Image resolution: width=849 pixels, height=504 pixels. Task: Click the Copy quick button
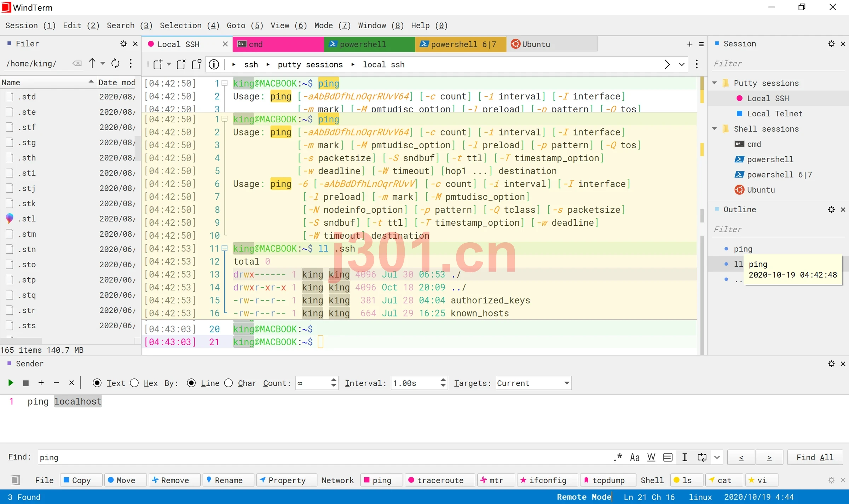[81, 480]
